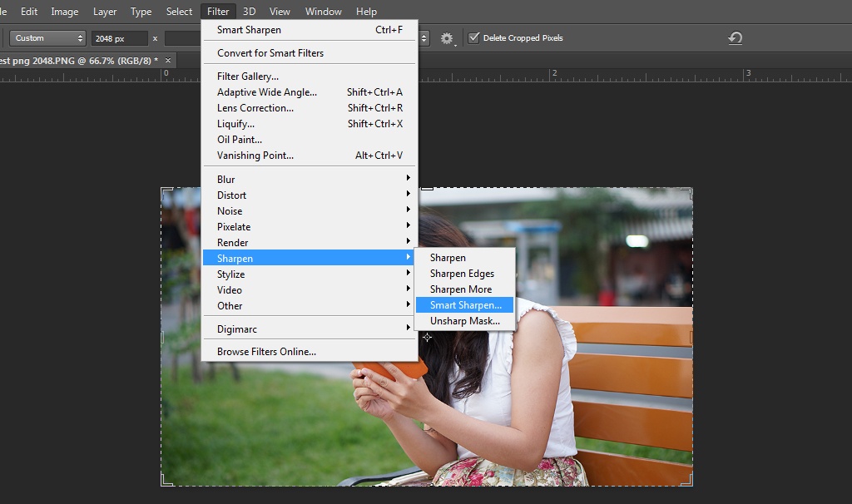
Task: Click the crop settings gear icon
Action: click(x=448, y=38)
